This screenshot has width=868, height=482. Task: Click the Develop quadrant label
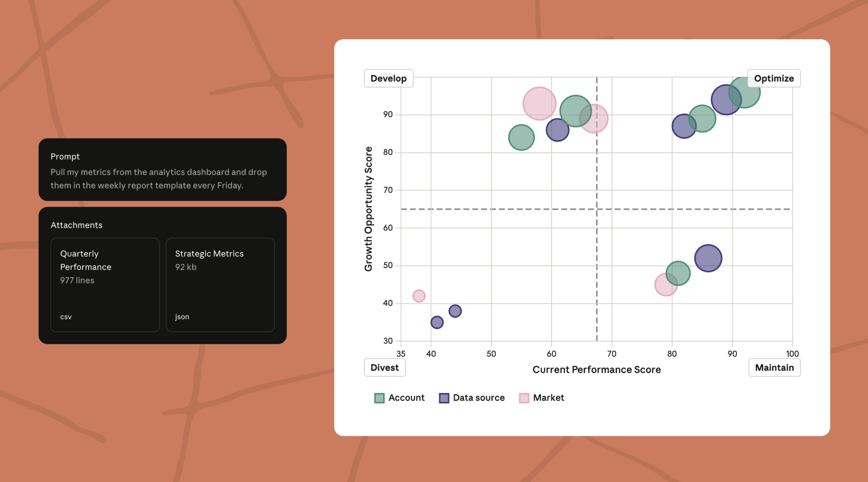pos(388,78)
